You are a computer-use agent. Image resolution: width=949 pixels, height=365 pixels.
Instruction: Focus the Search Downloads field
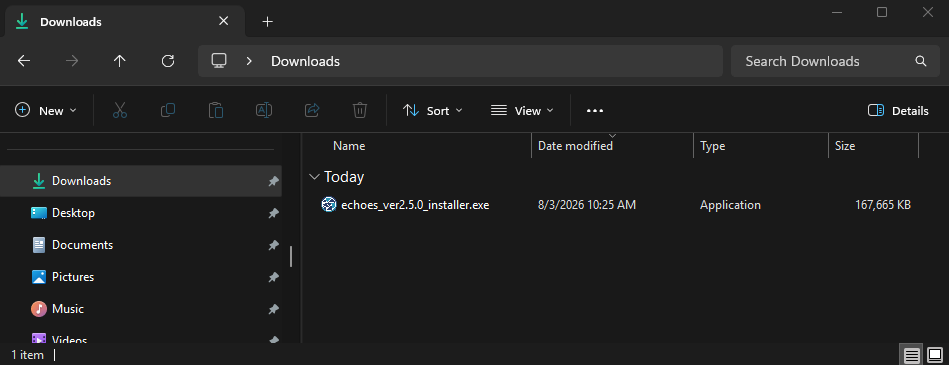click(x=836, y=61)
